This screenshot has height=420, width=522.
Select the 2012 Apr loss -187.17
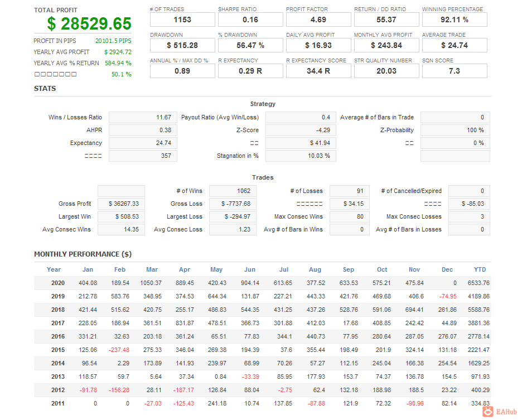point(183,390)
